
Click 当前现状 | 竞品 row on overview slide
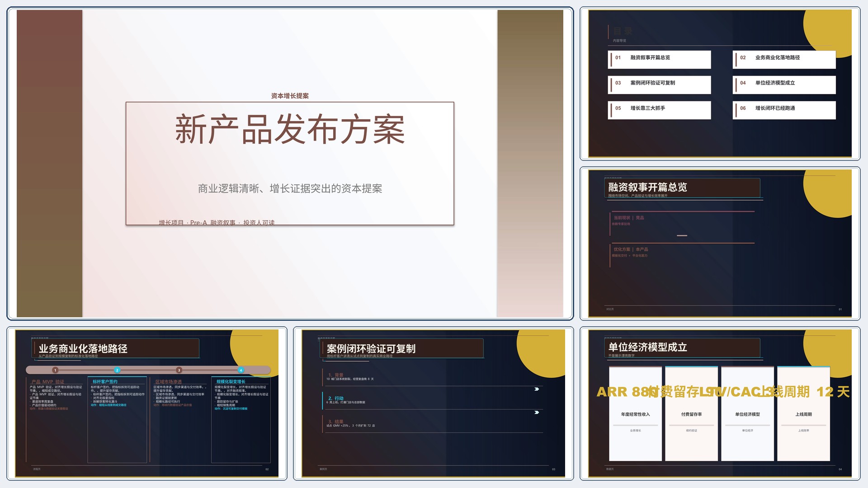(x=682, y=223)
